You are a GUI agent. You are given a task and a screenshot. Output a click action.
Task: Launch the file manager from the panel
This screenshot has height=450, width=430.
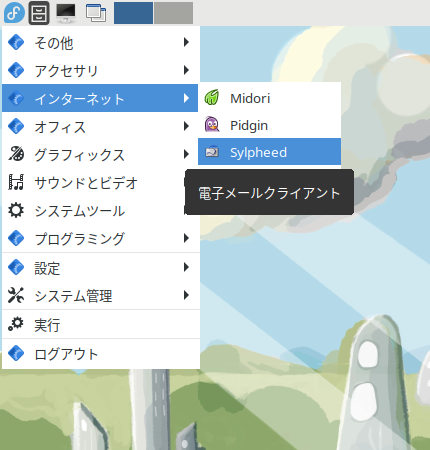(39, 13)
